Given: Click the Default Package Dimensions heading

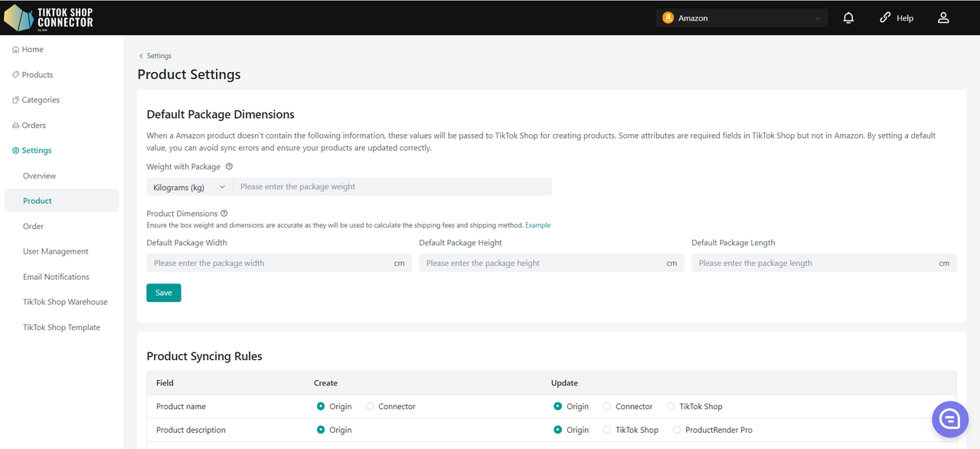Looking at the screenshot, I should [220, 115].
